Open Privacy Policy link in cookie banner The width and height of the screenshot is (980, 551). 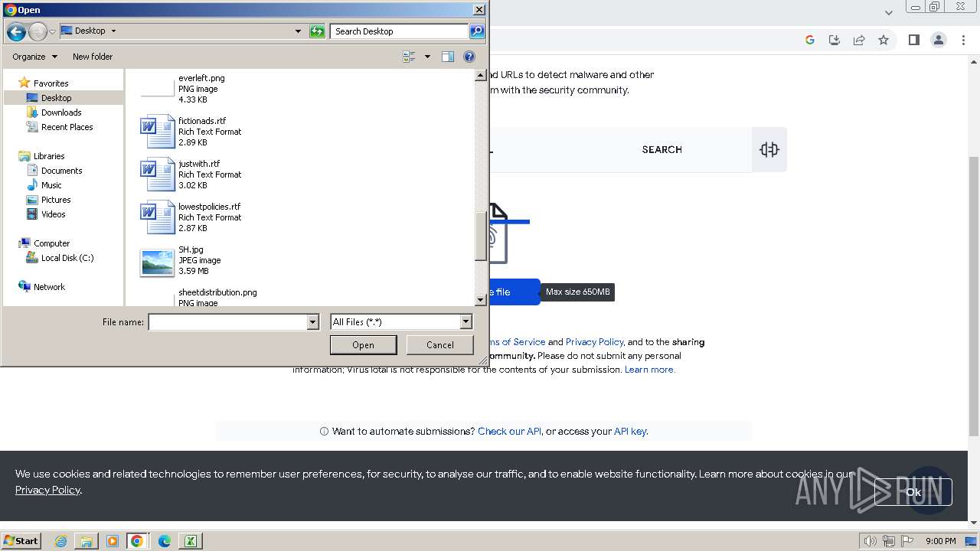pos(47,490)
